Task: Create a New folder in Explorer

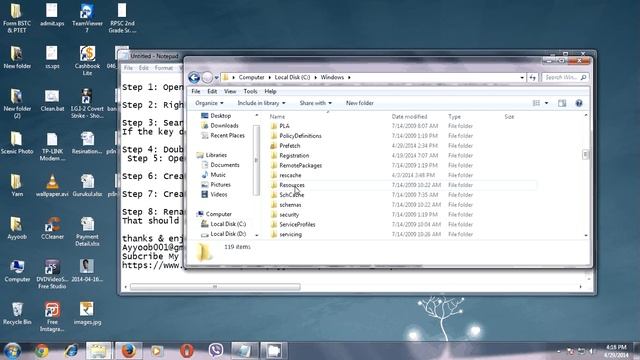Action: (360, 103)
